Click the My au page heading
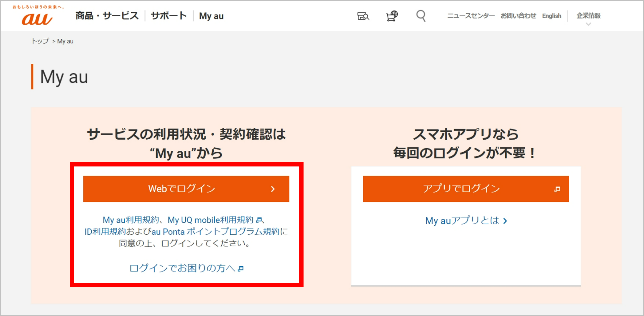Viewport: 644px width, 316px height. pos(64,77)
